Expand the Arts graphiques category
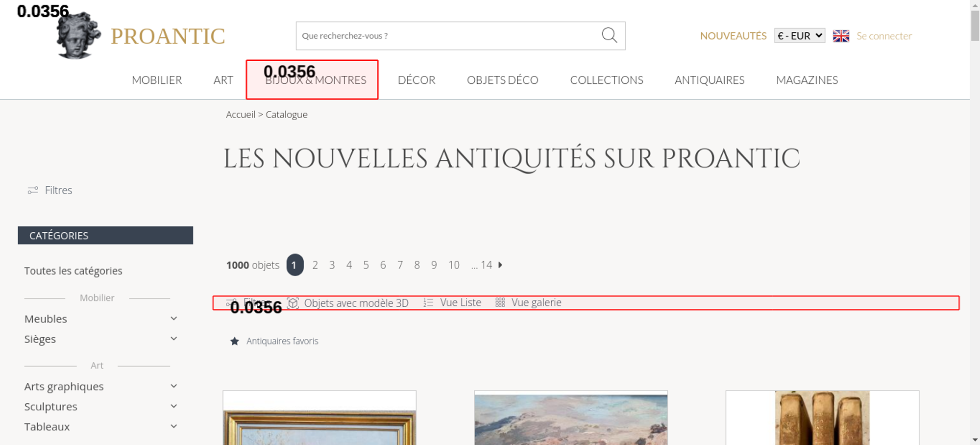 click(173, 386)
